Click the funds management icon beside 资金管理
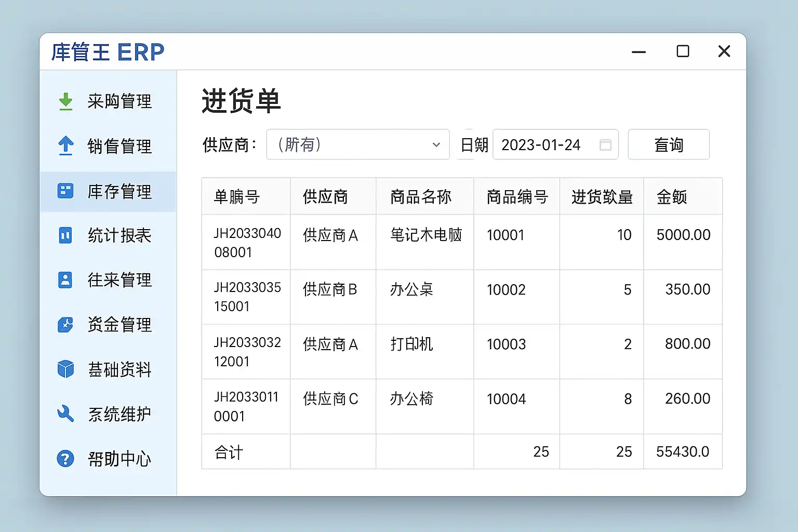 coord(65,325)
